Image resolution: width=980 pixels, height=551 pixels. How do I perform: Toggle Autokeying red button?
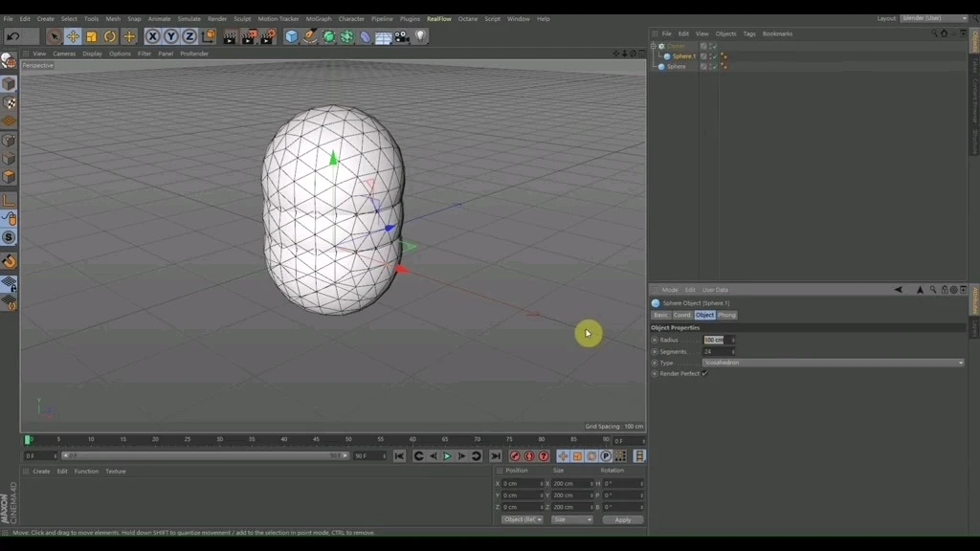(x=529, y=456)
